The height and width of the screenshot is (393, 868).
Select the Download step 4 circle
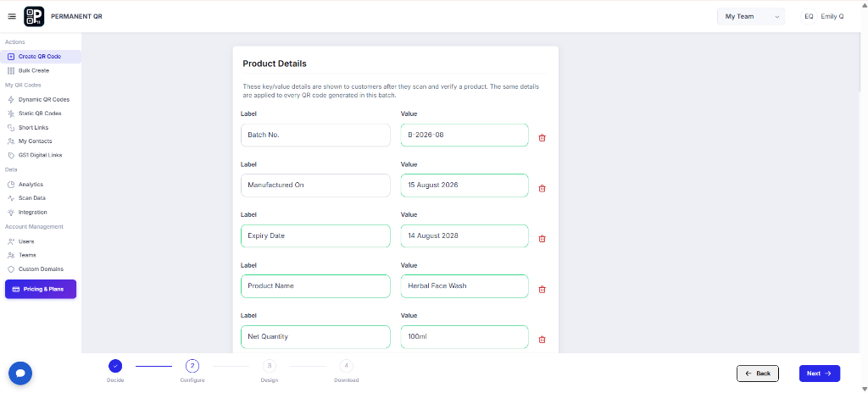tap(346, 366)
